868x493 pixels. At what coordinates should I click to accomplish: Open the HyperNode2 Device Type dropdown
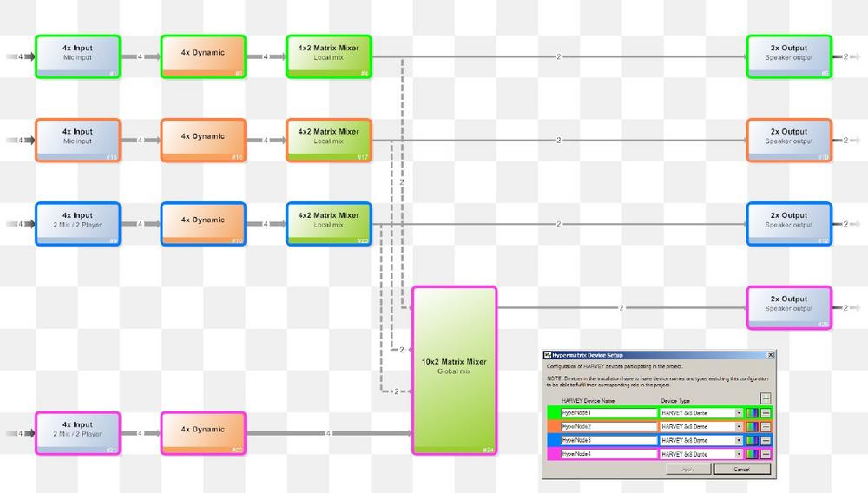pyautogui.click(x=739, y=427)
